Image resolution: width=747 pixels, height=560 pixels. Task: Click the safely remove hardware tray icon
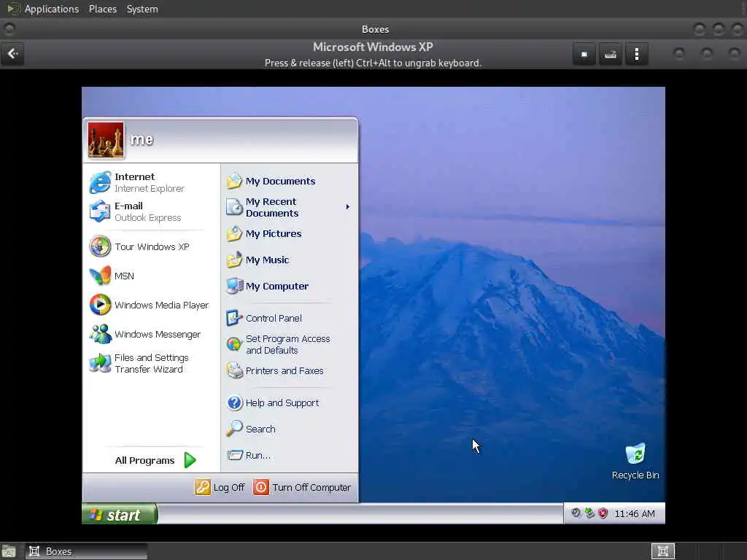589,513
